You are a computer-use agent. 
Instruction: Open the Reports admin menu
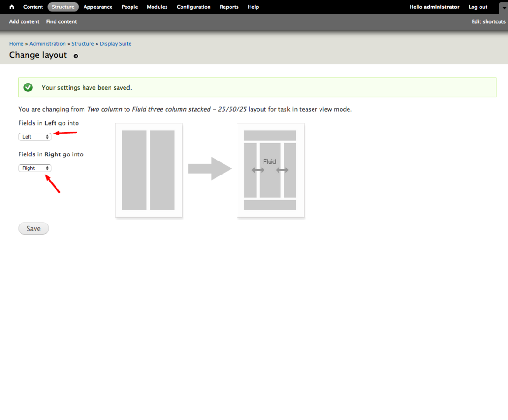point(229,7)
